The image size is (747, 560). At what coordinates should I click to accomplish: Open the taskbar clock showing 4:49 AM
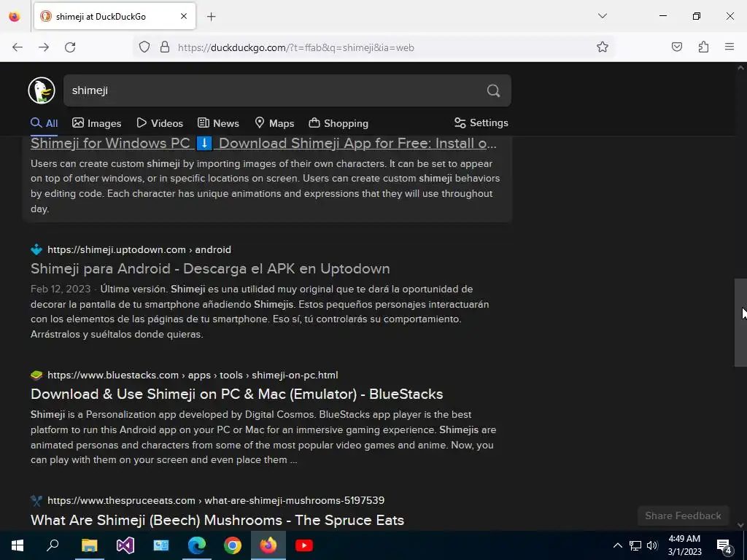pyautogui.click(x=684, y=545)
